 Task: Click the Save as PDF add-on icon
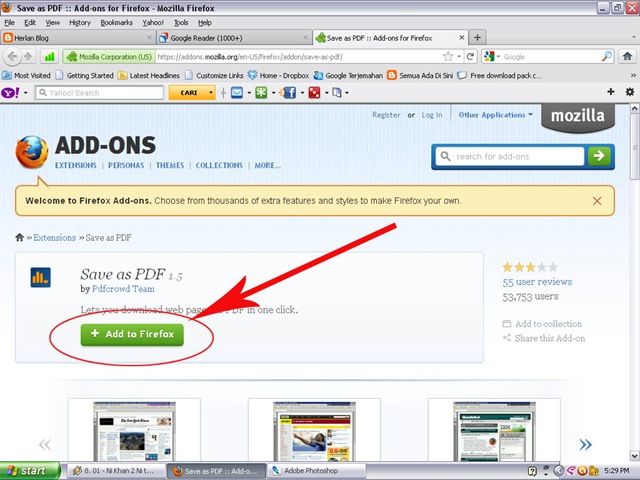[40, 278]
